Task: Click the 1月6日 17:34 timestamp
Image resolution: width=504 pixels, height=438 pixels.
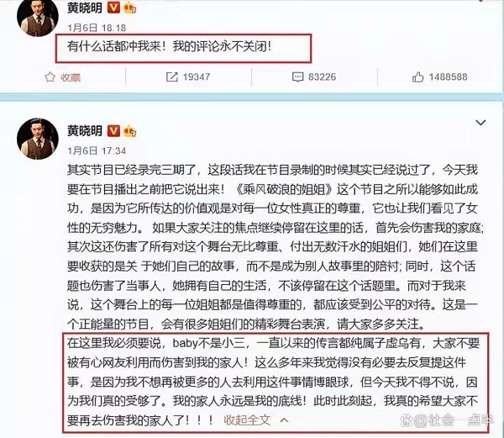Action: tap(97, 150)
